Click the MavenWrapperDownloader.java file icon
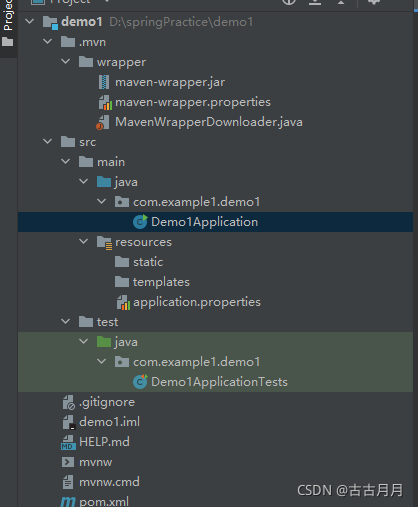The image size is (418, 507). (103, 122)
